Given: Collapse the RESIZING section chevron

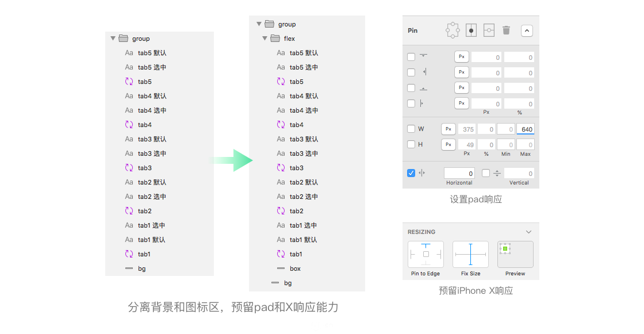Looking at the screenshot, I should [528, 232].
